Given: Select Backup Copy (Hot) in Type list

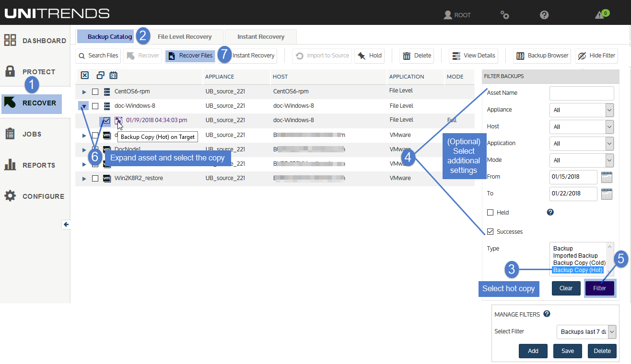Looking at the screenshot, I should [578, 270].
